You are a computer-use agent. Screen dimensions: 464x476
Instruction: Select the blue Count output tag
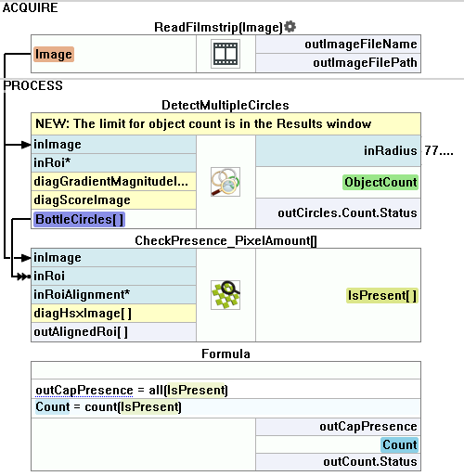click(400, 444)
